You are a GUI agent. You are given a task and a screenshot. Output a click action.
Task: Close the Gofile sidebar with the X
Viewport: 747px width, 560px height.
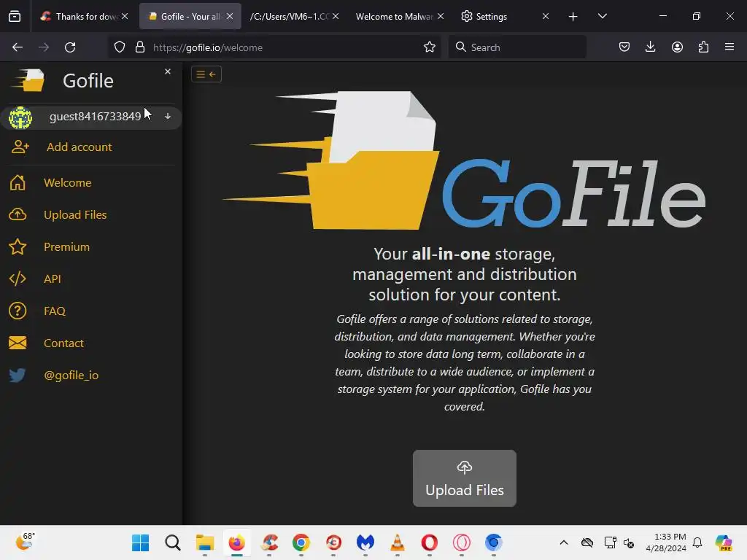[x=168, y=71]
